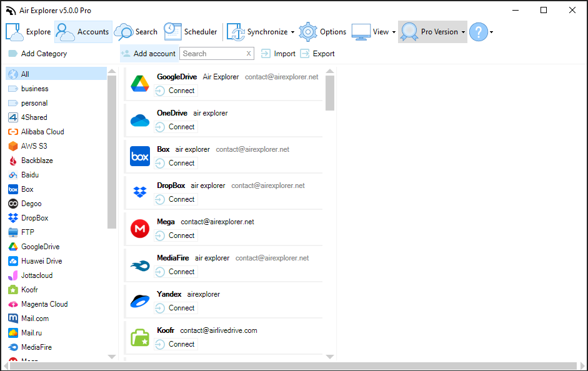This screenshot has width=588, height=371.
Task: Clear the search field with X
Action: click(x=249, y=54)
